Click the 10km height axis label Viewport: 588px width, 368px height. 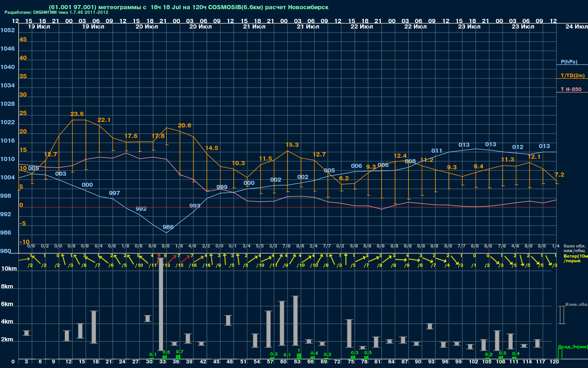coord(10,269)
